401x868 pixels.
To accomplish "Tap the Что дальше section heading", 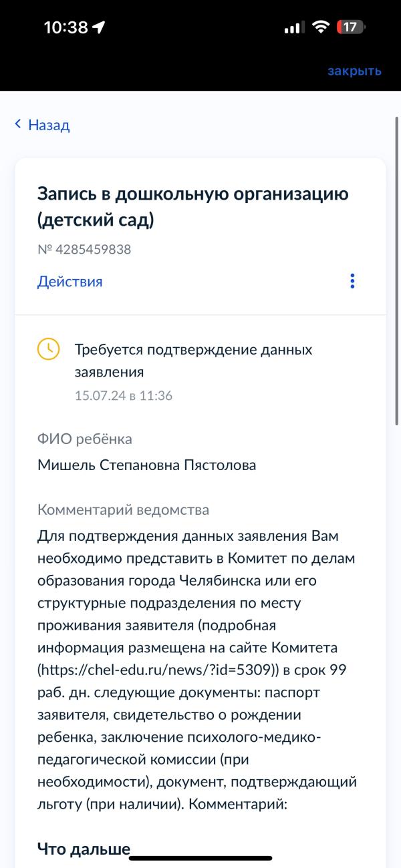I will [x=84, y=849].
